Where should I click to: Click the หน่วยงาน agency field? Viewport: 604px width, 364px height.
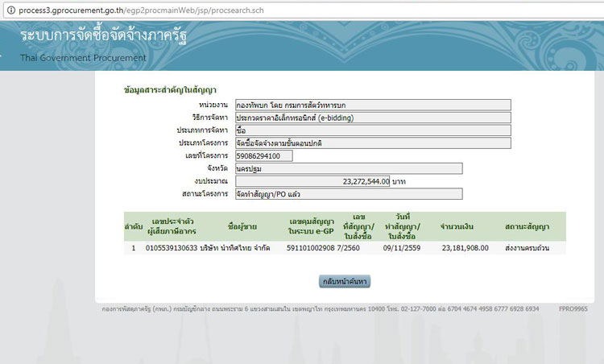372,105
